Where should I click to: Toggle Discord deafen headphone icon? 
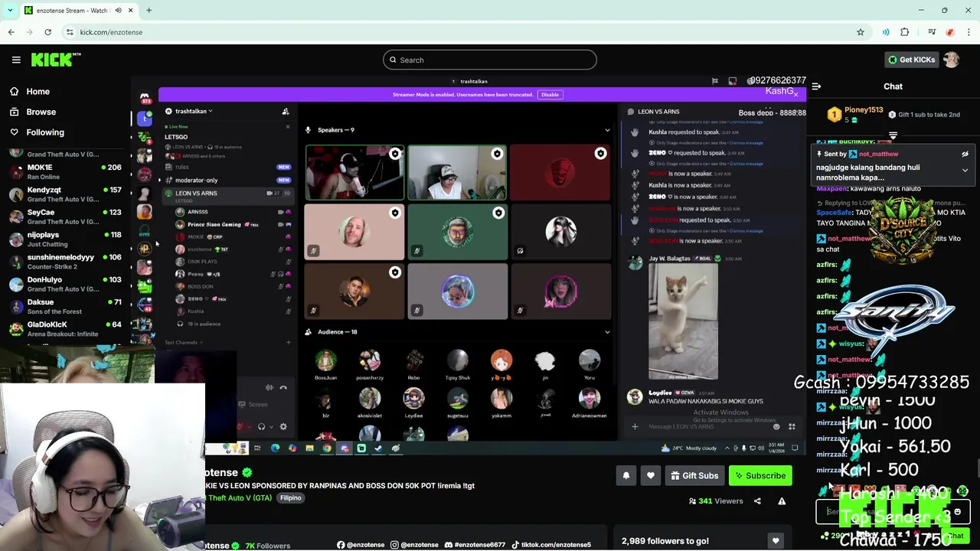[x=261, y=427]
